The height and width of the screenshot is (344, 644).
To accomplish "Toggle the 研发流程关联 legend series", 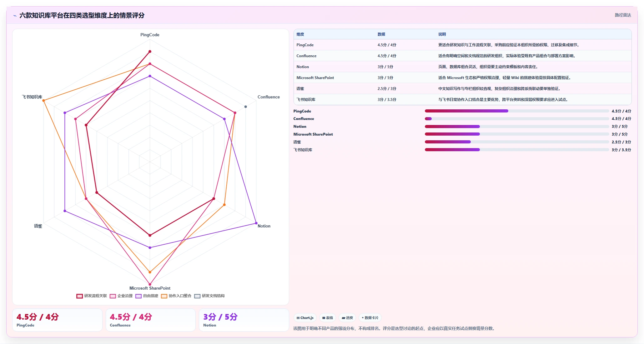I will [x=92, y=296].
